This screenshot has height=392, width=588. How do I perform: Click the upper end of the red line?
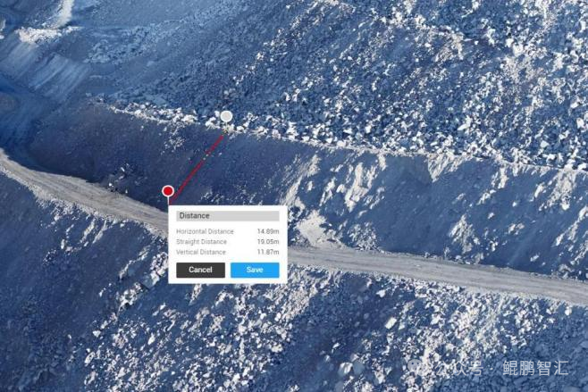[x=223, y=136]
